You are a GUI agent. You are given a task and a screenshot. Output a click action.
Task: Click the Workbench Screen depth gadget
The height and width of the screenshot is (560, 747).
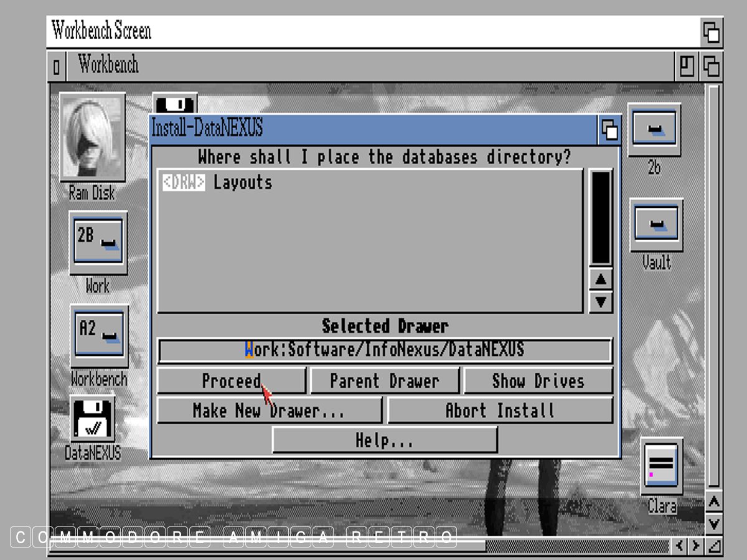[711, 32]
